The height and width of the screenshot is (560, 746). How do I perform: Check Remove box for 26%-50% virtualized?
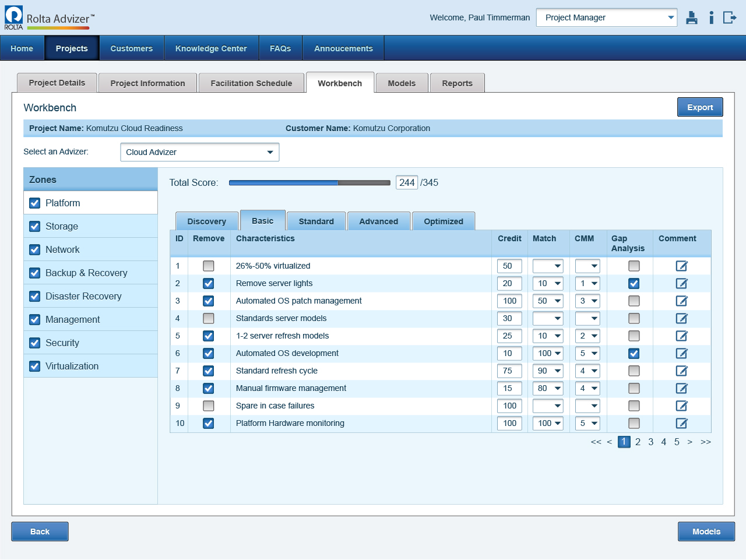tap(208, 266)
